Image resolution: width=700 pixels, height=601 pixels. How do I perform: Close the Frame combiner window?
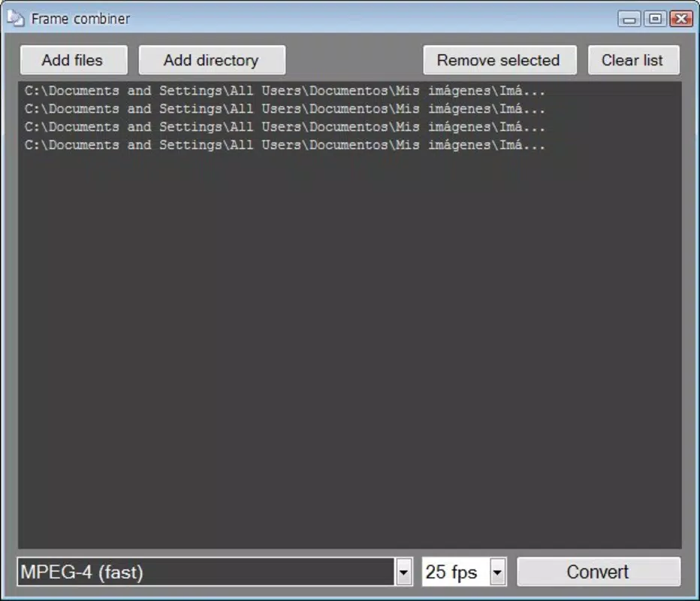tap(681, 19)
